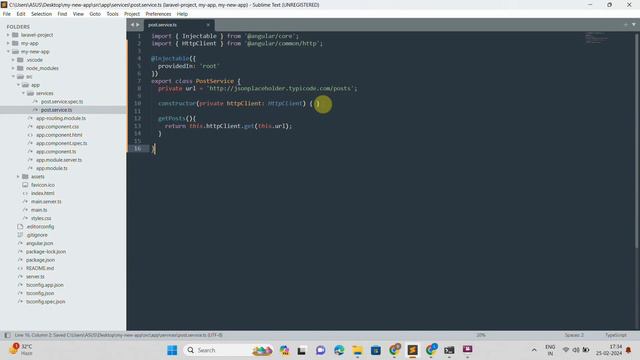Click the .gitignore file icon

(x=20, y=235)
